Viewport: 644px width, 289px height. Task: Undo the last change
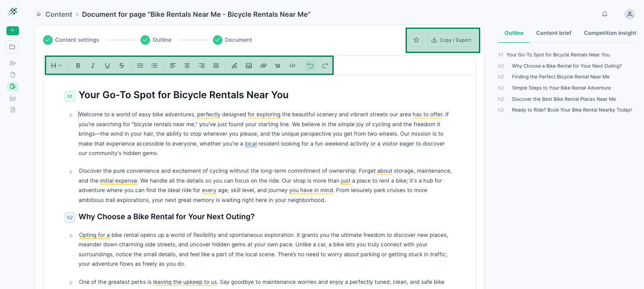pyautogui.click(x=310, y=65)
